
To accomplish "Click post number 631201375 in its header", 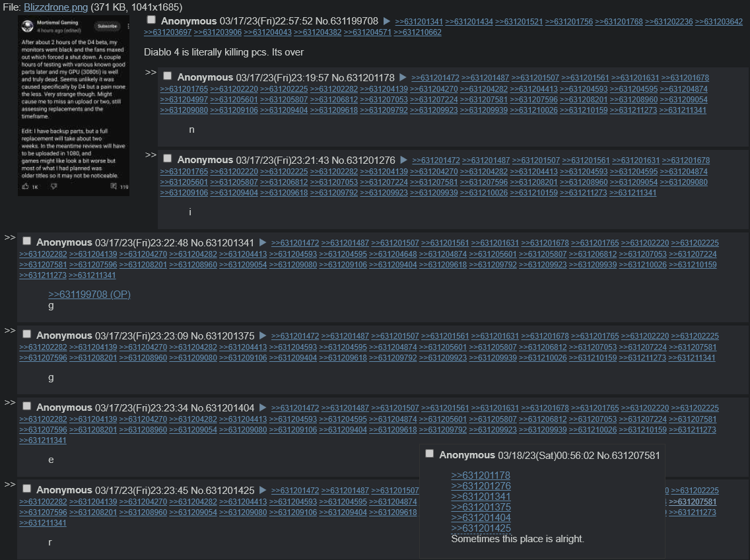I will point(229,335).
